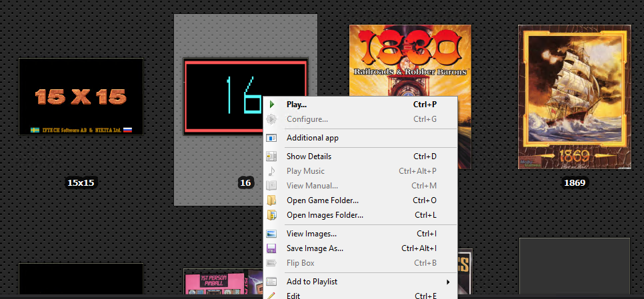
Task: Click the 1869 title label
Action: click(x=574, y=183)
